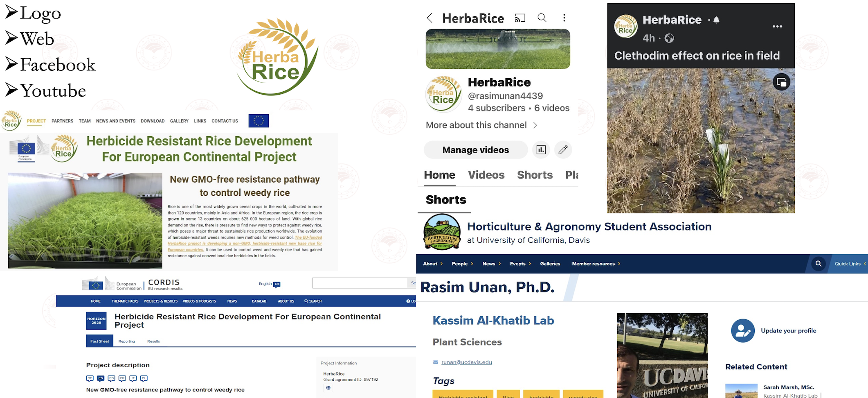
Task: Click the runan@ucdavis.edu email link
Action: [466, 362]
